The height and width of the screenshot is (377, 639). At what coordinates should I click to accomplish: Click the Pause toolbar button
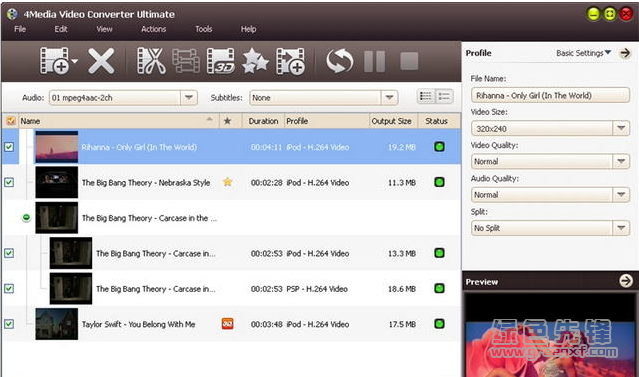[x=375, y=62]
